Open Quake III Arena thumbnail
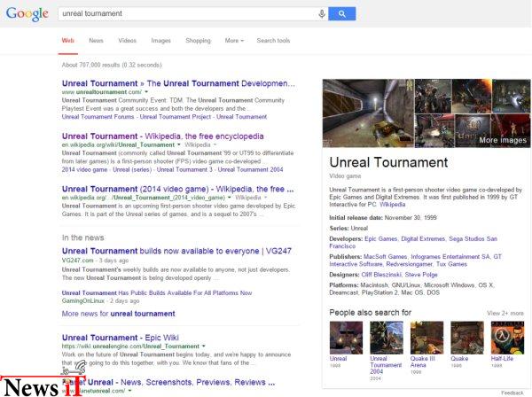The height and width of the screenshot is (397, 532). tap(426, 338)
